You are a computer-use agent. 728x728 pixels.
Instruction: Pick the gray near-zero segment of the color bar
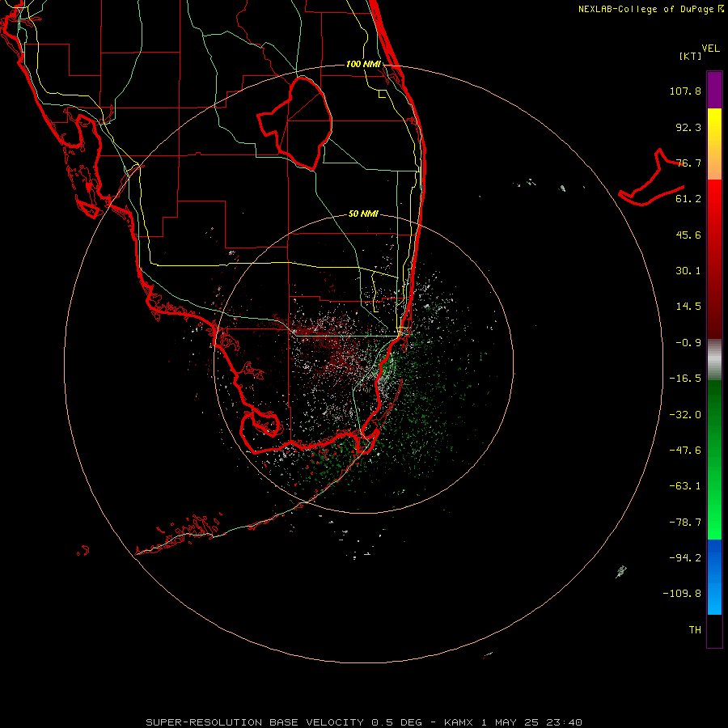(x=714, y=360)
